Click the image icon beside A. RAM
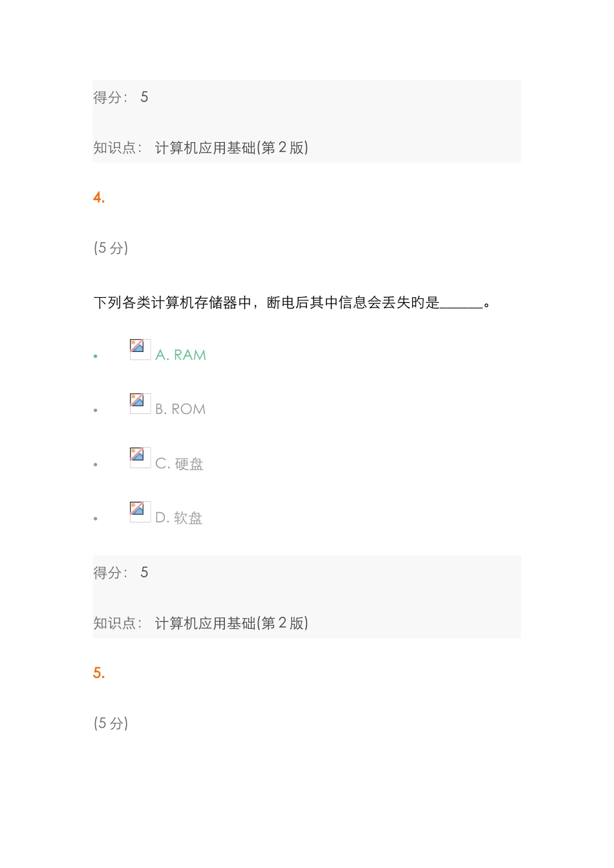This screenshot has width=614, height=868. click(140, 349)
